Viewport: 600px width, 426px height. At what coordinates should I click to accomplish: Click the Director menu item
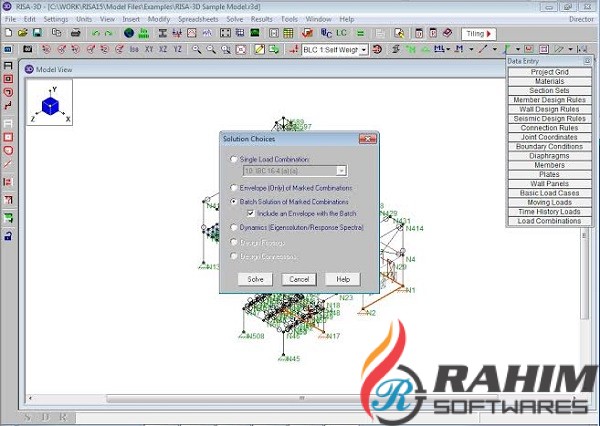pyautogui.click(x=581, y=19)
